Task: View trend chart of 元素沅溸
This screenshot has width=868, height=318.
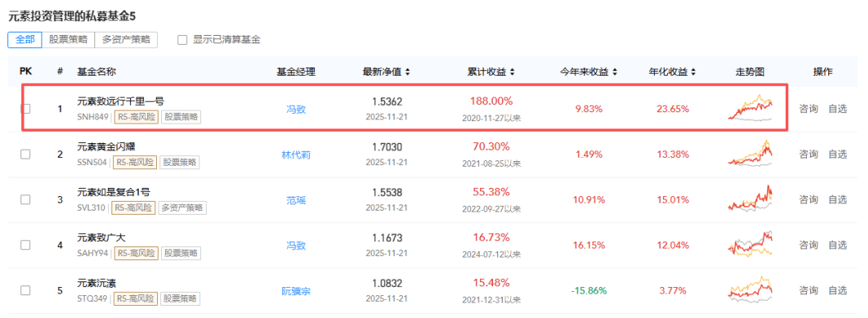Action: pos(750,290)
